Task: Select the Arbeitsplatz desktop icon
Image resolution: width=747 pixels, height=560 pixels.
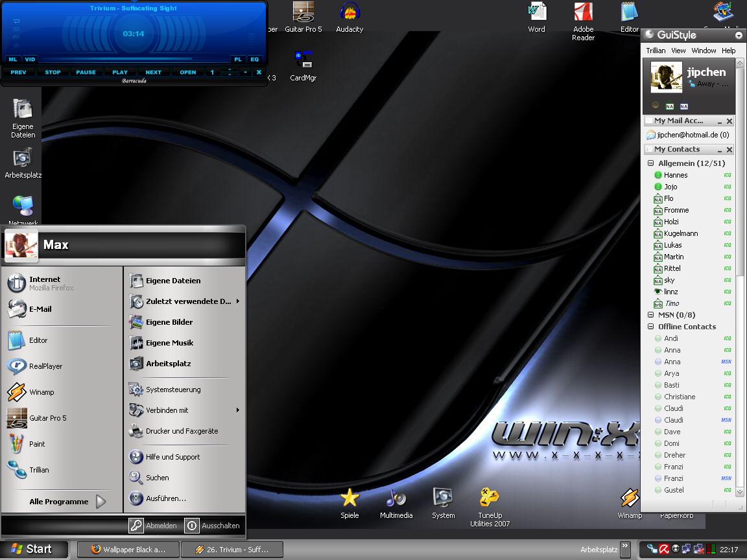Action: click(23, 163)
